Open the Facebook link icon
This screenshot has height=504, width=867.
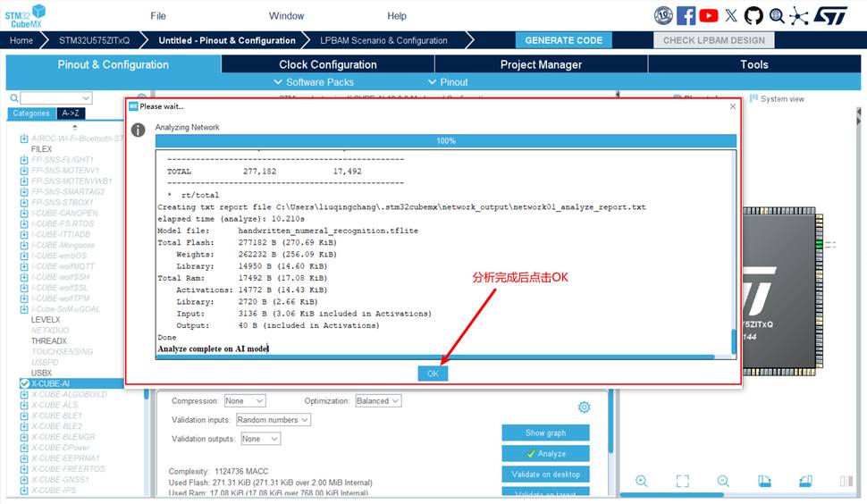tap(686, 15)
